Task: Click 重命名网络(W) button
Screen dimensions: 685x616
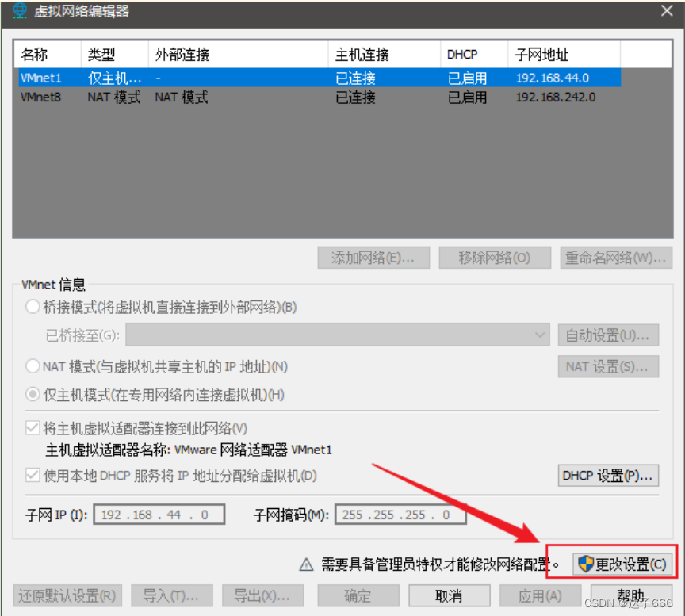Action: 616,258
